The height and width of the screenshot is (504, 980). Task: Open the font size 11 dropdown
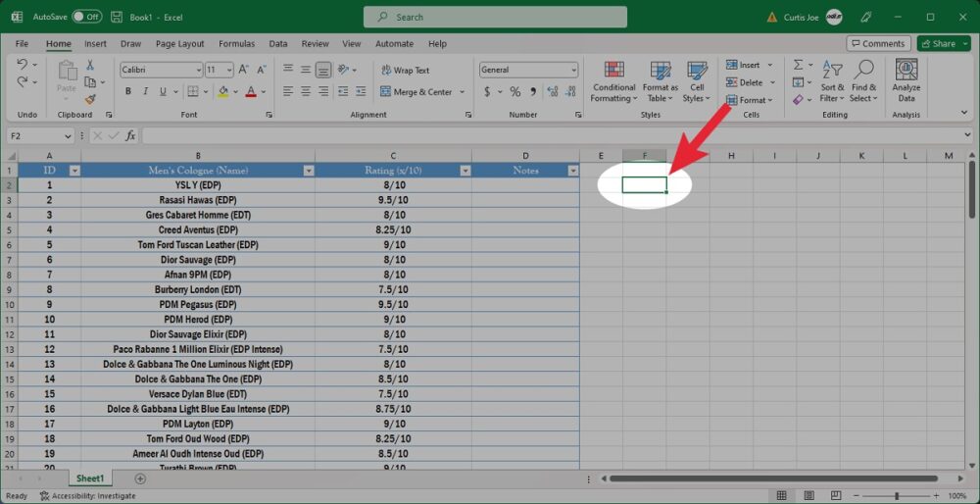[229, 70]
